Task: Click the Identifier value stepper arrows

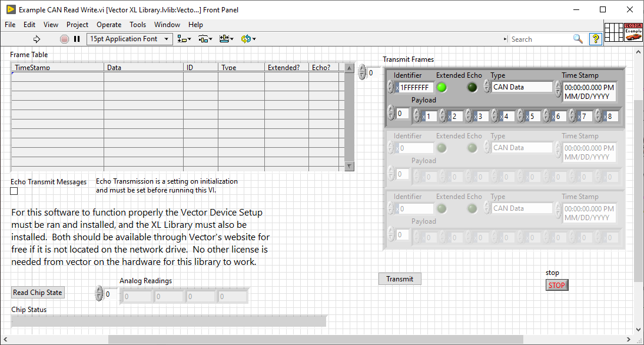Action: pyautogui.click(x=391, y=87)
